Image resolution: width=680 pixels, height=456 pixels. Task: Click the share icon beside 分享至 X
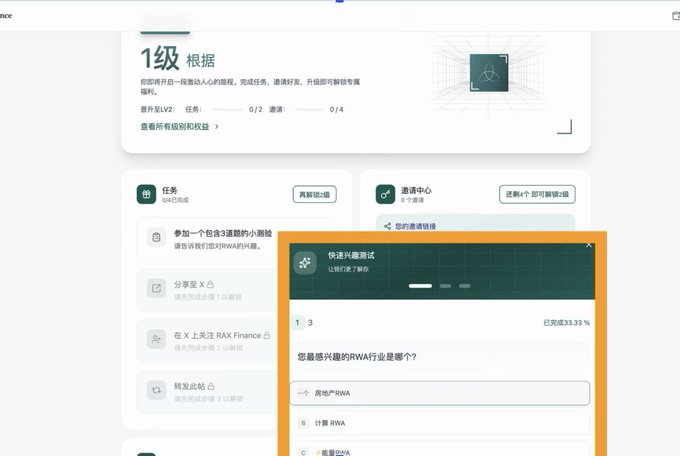156,288
